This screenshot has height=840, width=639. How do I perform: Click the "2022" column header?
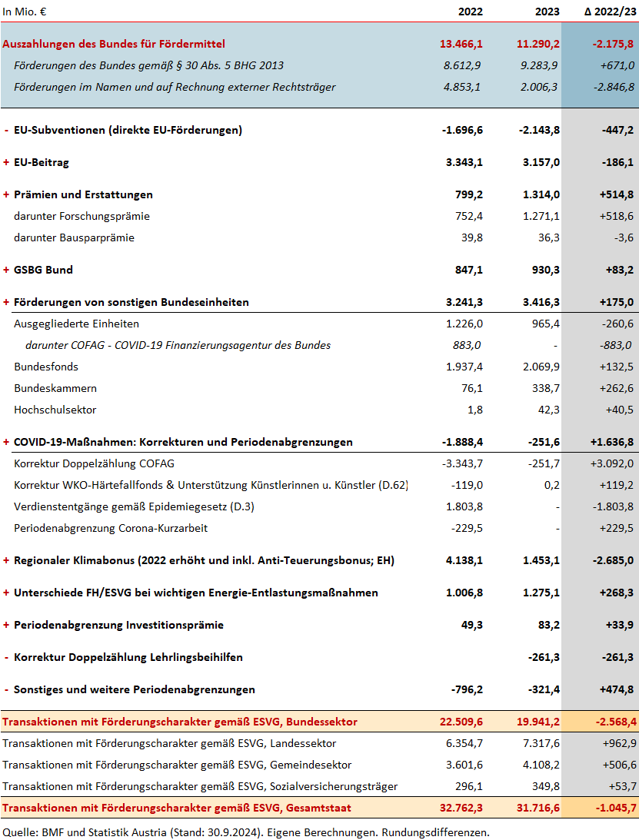(470, 11)
